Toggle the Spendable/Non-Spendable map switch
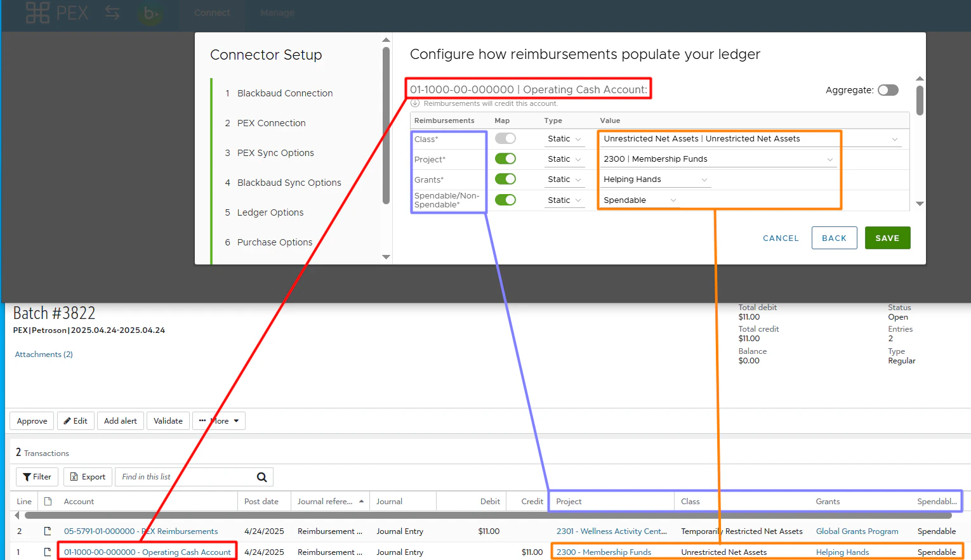The height and width of the screenshot is (560, 971). [x=505, y=200]
